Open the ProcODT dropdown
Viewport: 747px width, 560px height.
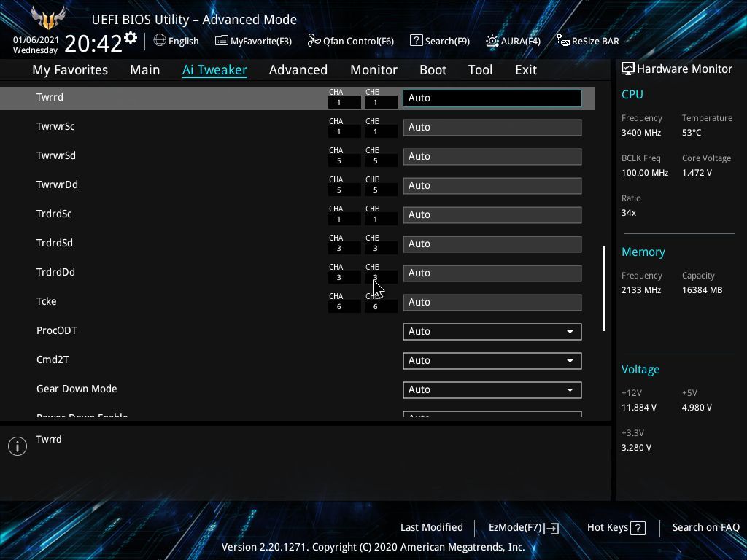point(492,332)
